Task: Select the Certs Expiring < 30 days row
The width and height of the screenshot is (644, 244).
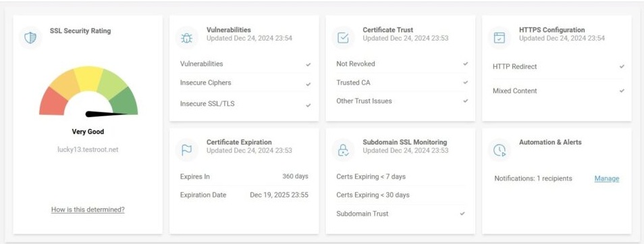Action: click(x=401, y=195)
